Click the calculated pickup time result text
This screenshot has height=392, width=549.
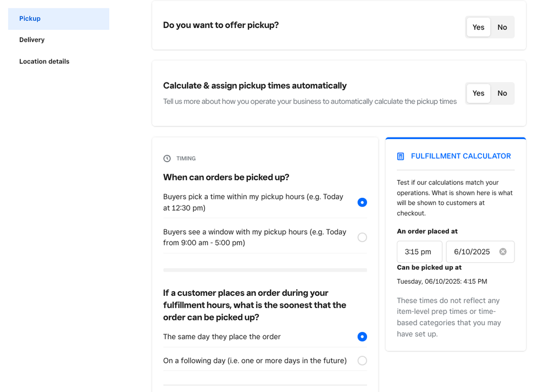tap(442, 281)
